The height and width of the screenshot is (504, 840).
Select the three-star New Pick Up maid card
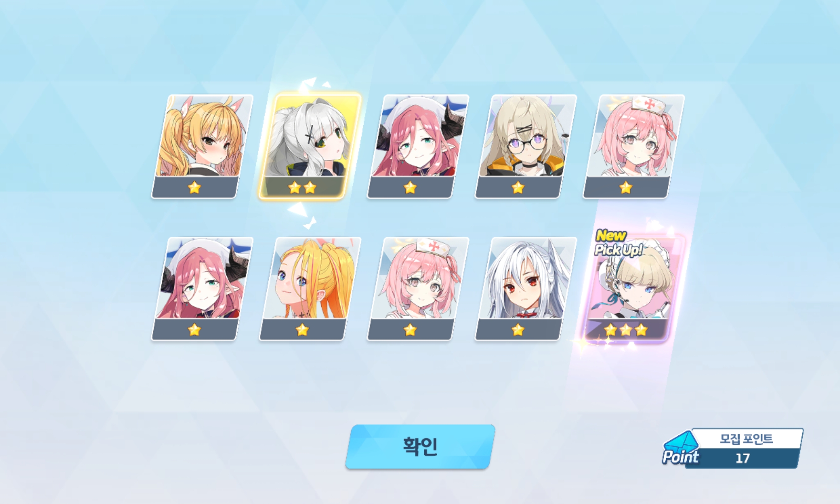tap(634, 288)
